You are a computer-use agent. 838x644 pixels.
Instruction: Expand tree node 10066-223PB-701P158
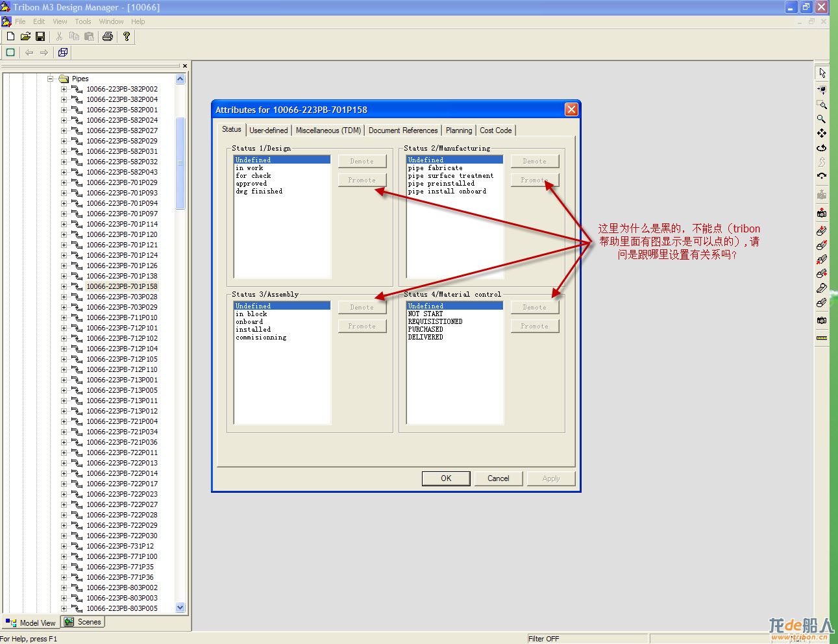click(x=64, y=286)
